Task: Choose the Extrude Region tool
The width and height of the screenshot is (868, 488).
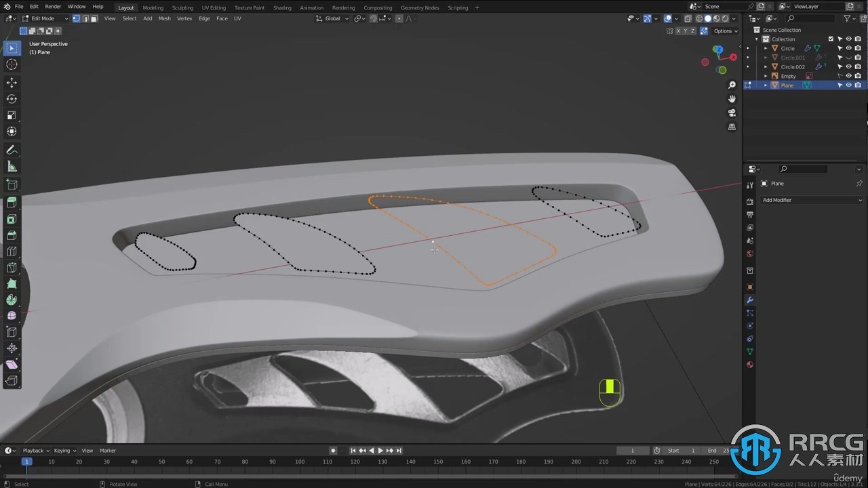Action: click(12, 203)
